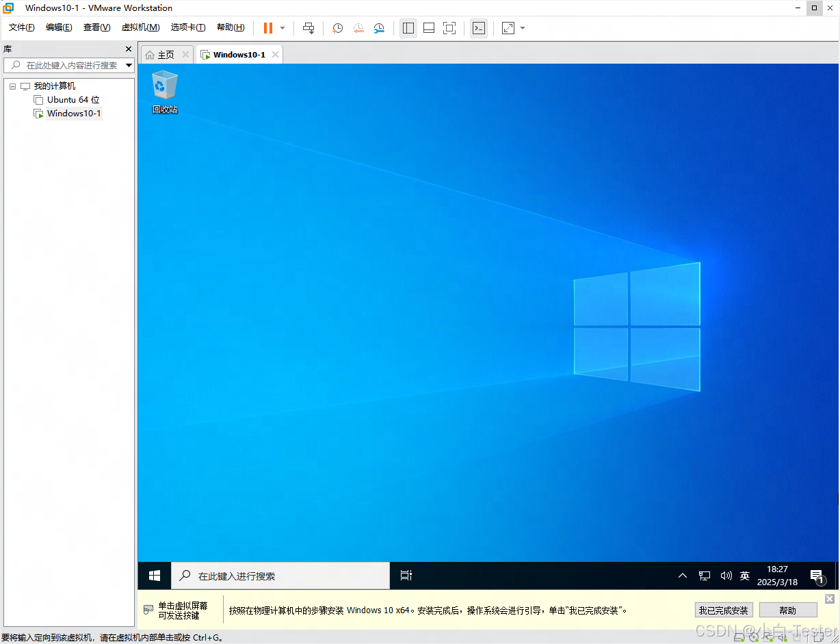Open the 虚拟机(M) menu
Screen dimensions: 840x644
[140, 27]
